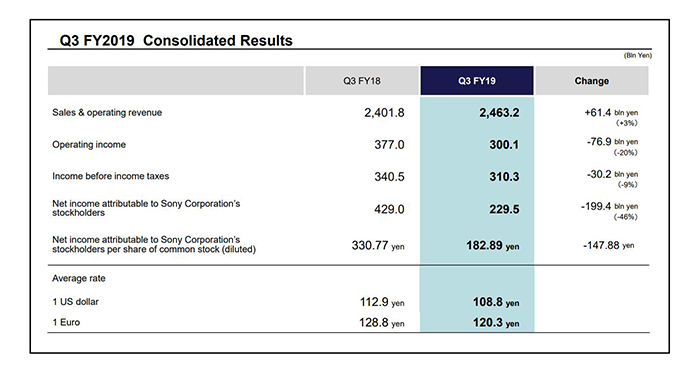Click the 2,401.8 sales value
This screenshot has width=700, height=372.
tap(384, 113)
